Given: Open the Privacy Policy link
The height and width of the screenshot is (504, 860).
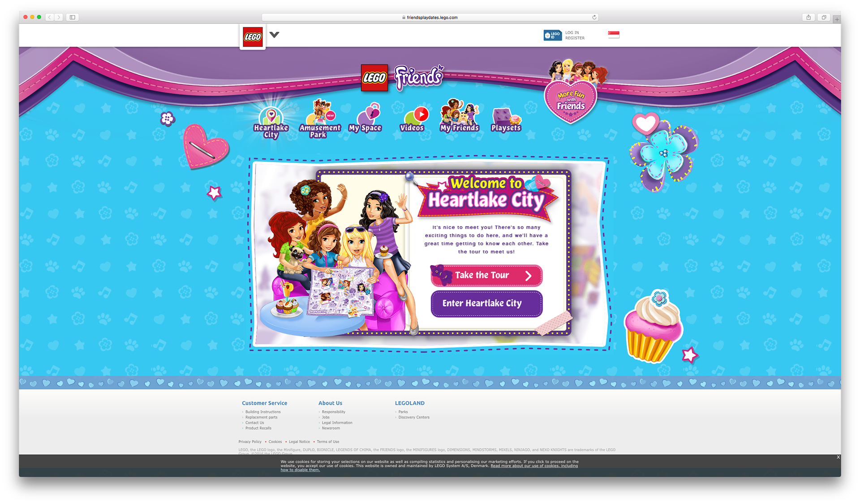Looking at the screenshot, I should tap(250, 442).
